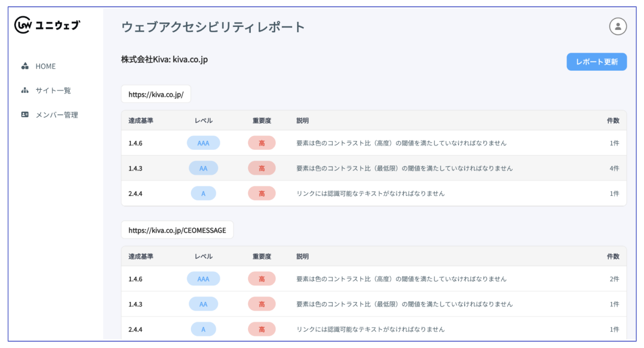Open the user profile avatar icon
The image size is (644, 348).
point(618,26)
